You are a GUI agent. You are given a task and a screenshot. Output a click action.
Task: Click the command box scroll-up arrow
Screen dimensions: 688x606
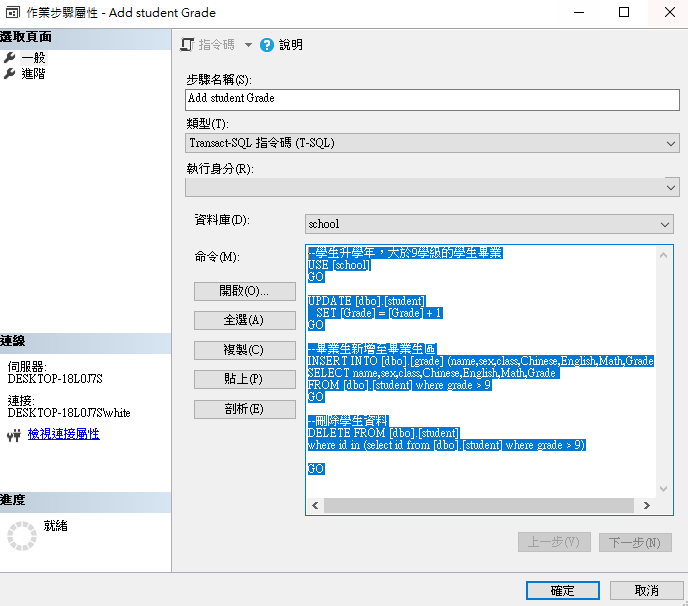tap(663, 255)
